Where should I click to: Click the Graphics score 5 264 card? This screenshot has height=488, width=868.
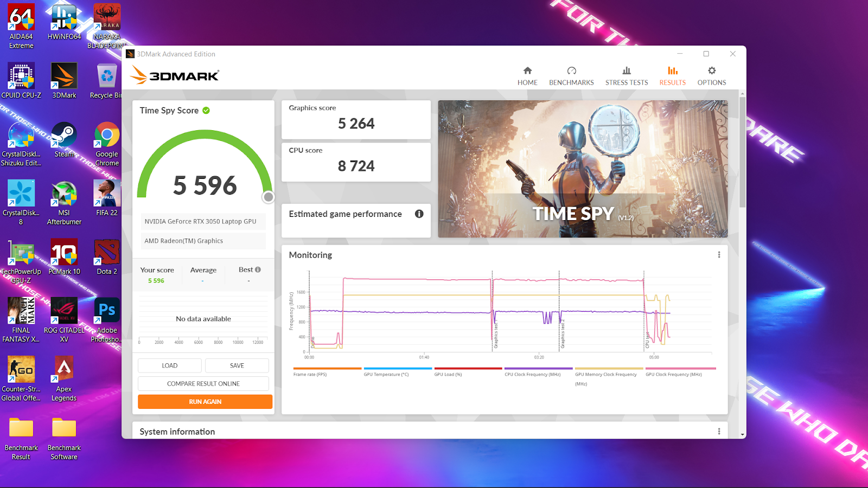coord(356,119)
